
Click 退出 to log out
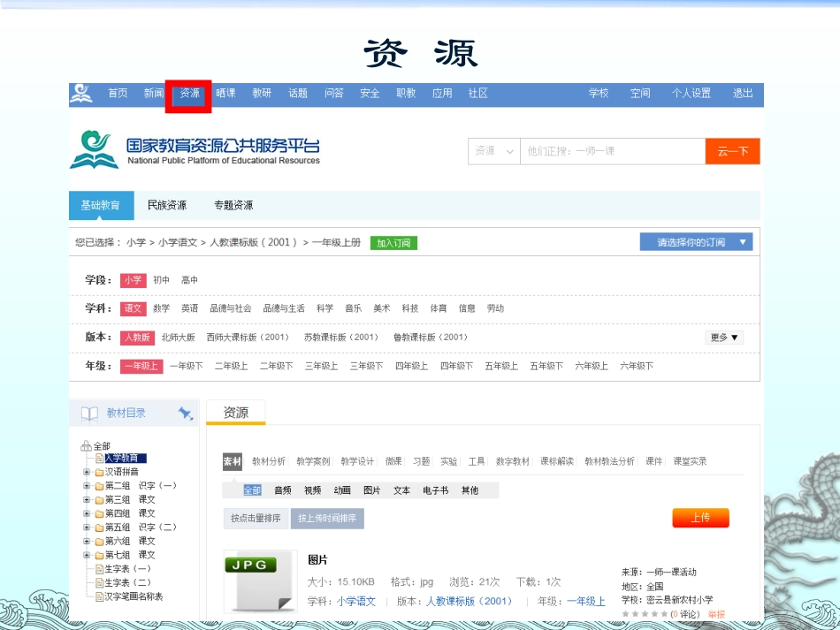(743, 93)
